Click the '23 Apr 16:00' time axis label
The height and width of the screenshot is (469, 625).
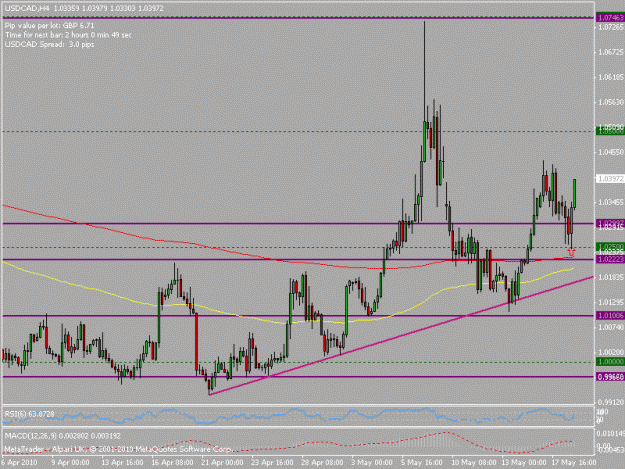(272, 462)
